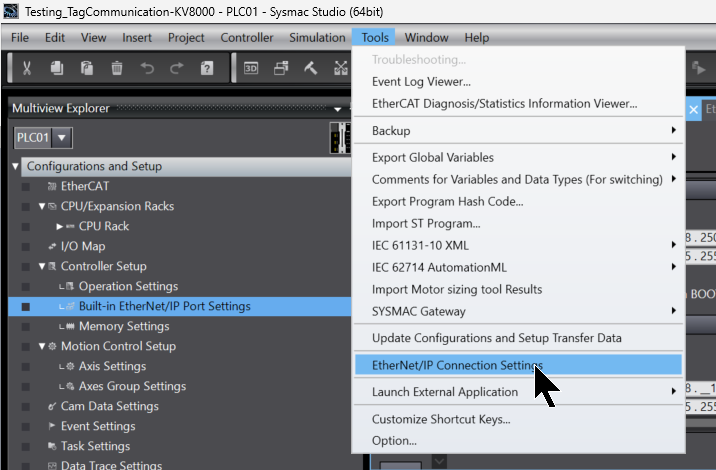Open the Help menu
716x470 pixels.
[x=476, y=37]
